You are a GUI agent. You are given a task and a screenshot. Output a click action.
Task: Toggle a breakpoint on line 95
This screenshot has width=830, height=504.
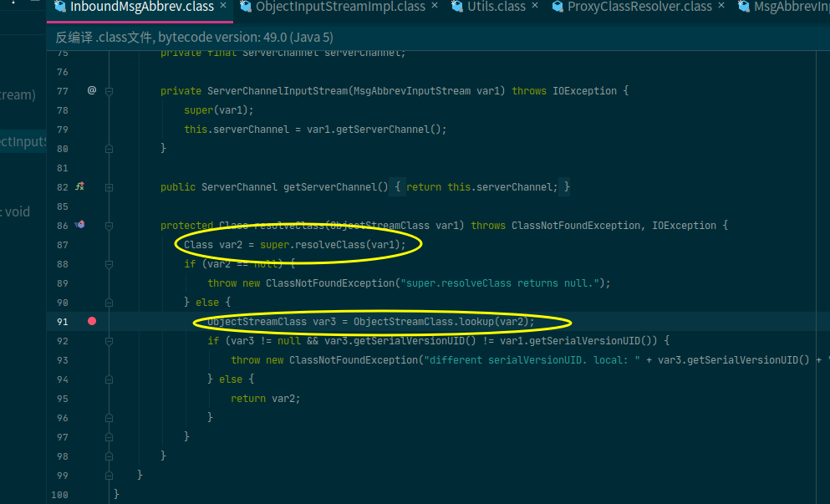pyautogui.click(x=92, y=398)
